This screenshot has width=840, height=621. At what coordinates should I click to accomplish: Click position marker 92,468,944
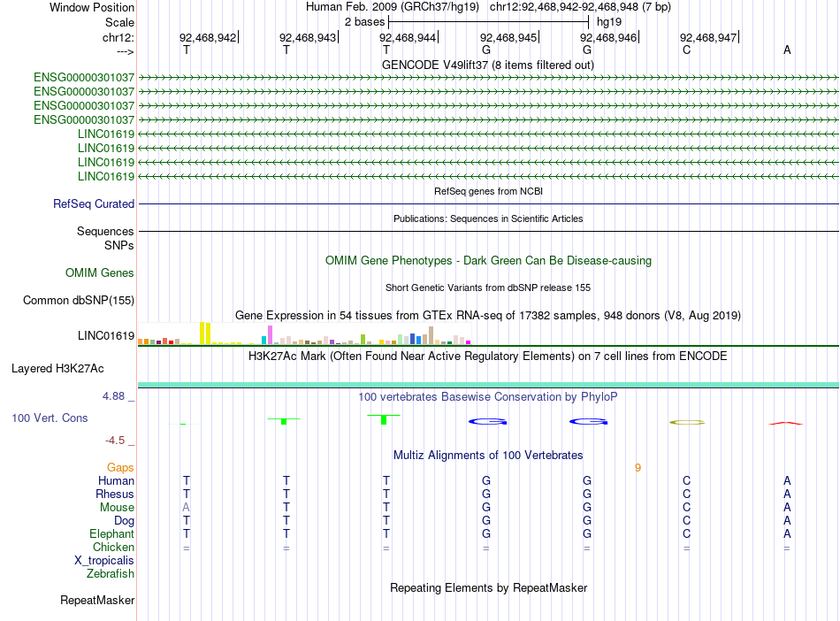click(x=409, y=37)
